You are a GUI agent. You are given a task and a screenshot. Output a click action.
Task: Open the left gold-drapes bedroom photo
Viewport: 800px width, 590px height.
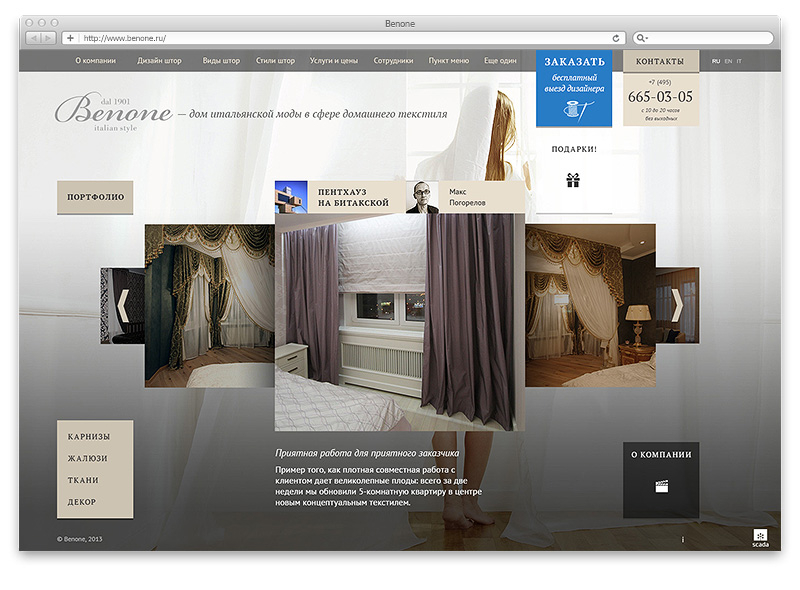[x=210, y=306]
